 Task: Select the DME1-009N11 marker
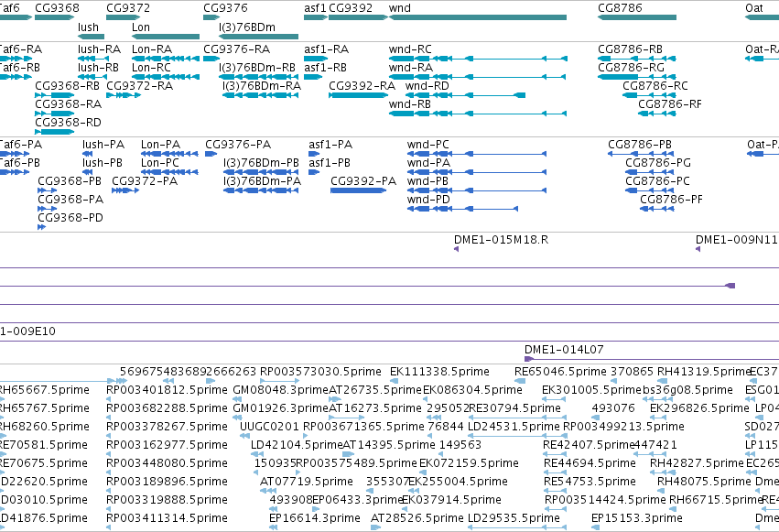coord(698,249)
